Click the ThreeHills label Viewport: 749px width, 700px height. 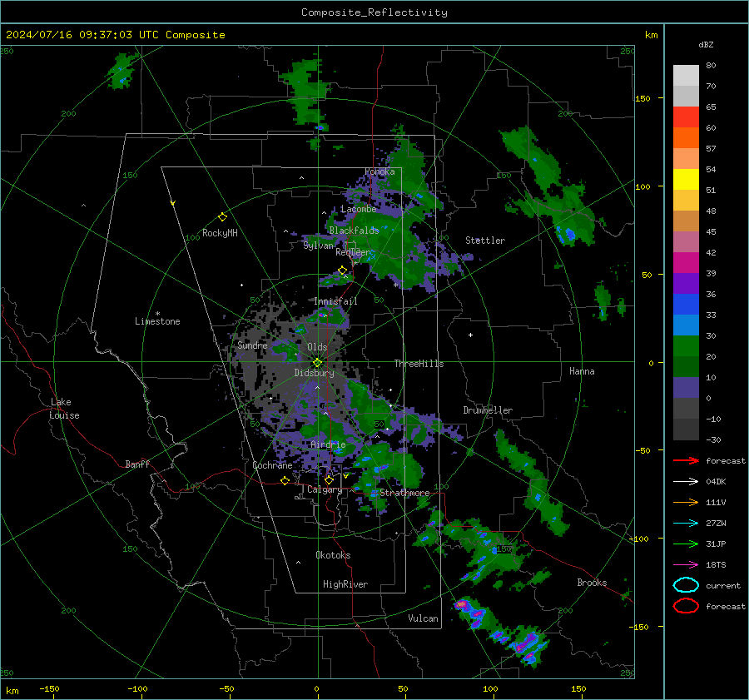[x=419, y=364]
